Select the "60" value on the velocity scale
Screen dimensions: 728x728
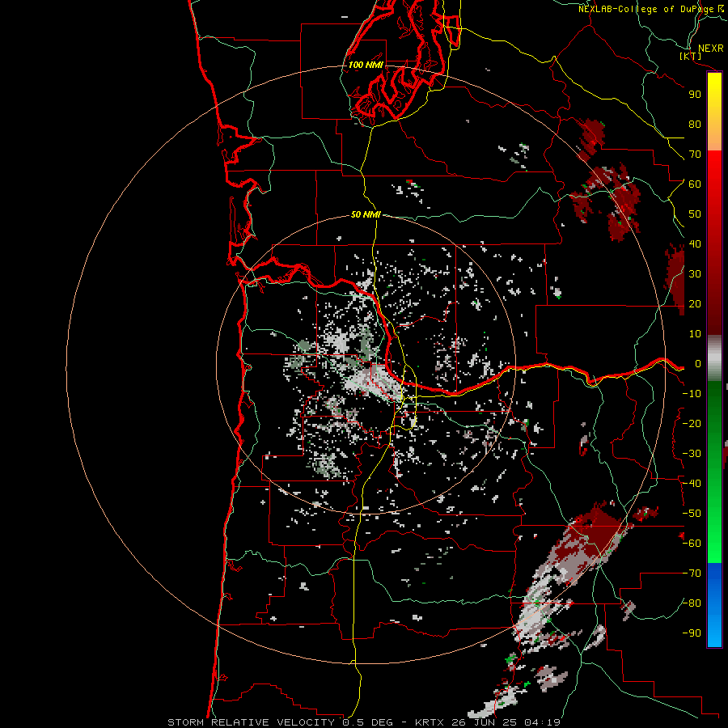click(x=695, y=184)
